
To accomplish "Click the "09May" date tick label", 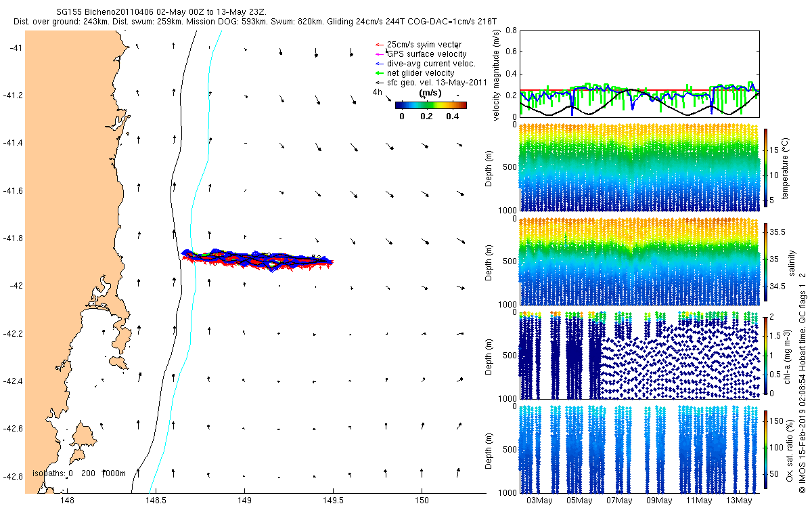I will click(659, 501).
